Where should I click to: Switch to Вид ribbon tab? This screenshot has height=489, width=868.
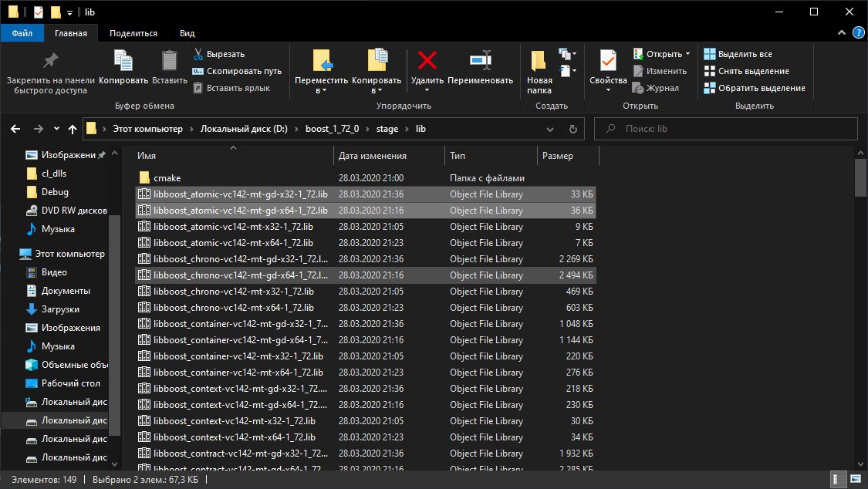[x=187, y=33]
